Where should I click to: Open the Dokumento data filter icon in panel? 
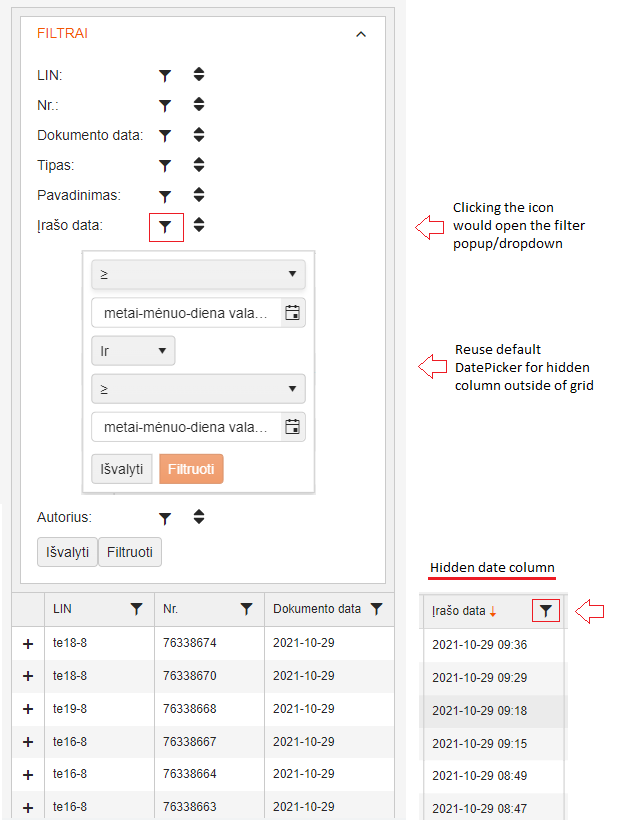click(x=166, y=135)
